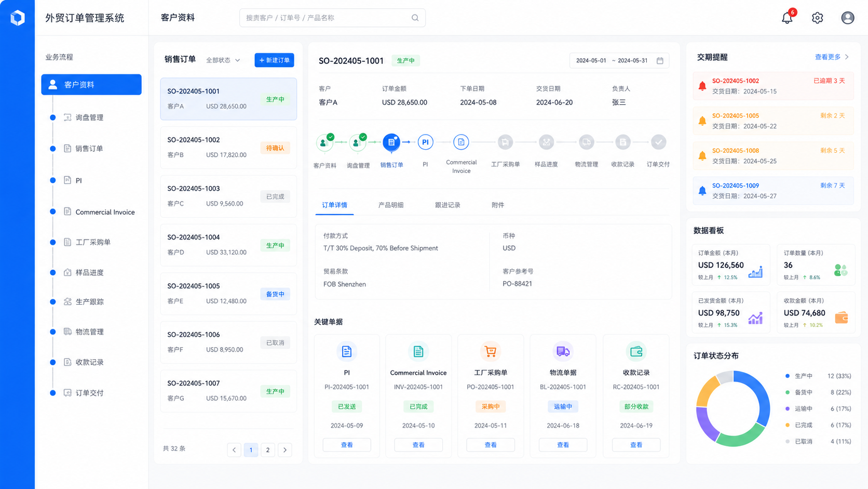Screen dimensions: 868x489
Task: Click the 物流管理 workflow step icon
Action: tap(586, 142)
